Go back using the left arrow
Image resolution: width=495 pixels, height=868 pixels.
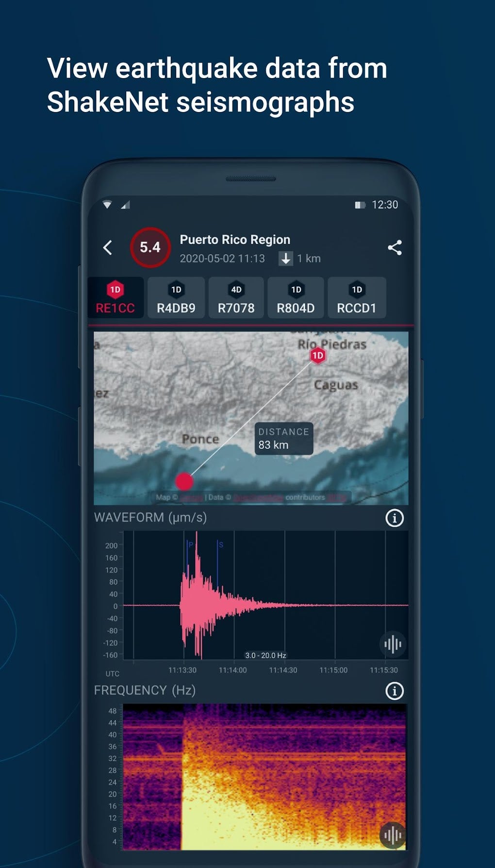point(108,247)
